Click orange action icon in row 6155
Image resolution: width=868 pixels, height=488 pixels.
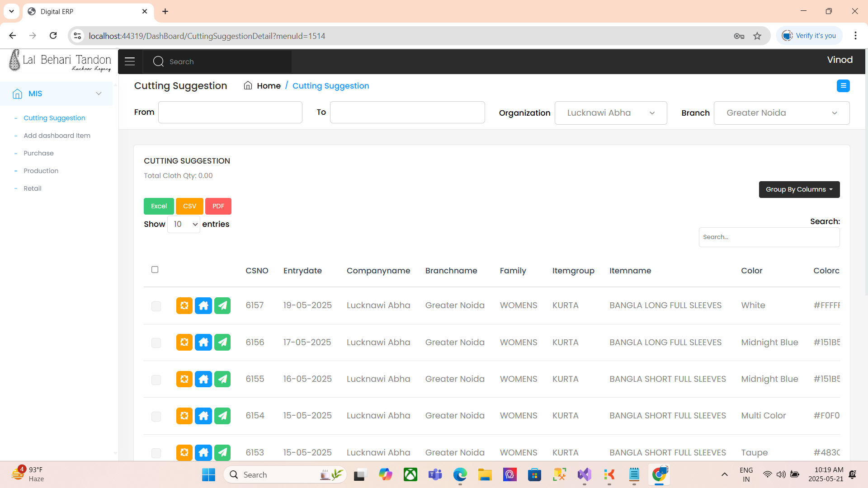tap(184, 379)
